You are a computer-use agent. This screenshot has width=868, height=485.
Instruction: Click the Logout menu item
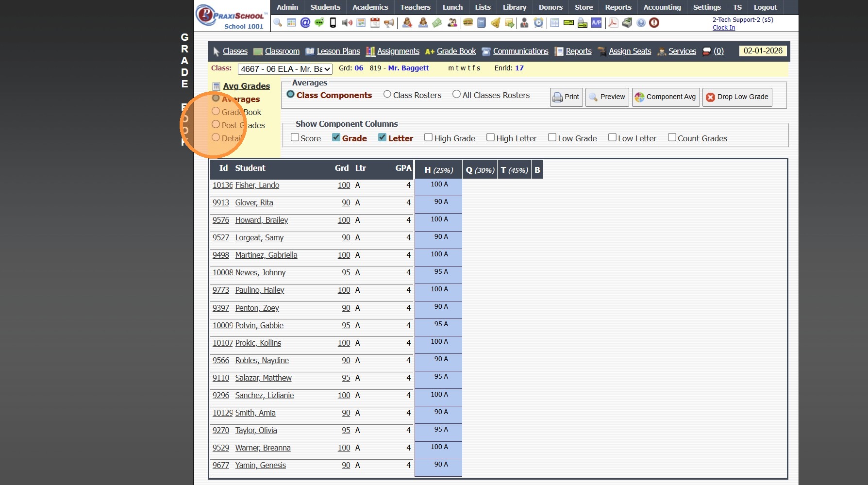coord(765,7)
